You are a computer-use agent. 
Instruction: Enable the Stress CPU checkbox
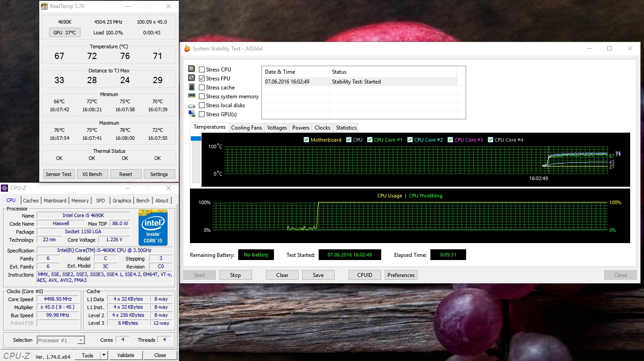tap(202, 69)
